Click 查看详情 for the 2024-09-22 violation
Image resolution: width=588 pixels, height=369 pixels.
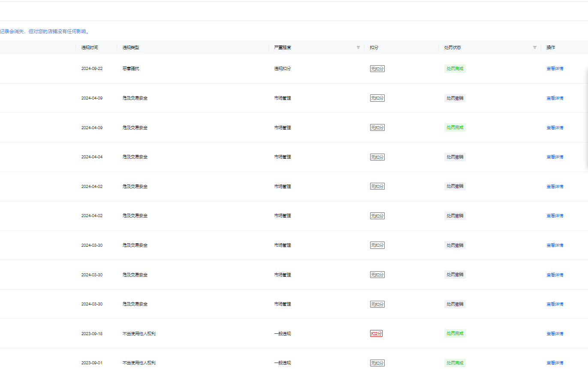point(555,69)
